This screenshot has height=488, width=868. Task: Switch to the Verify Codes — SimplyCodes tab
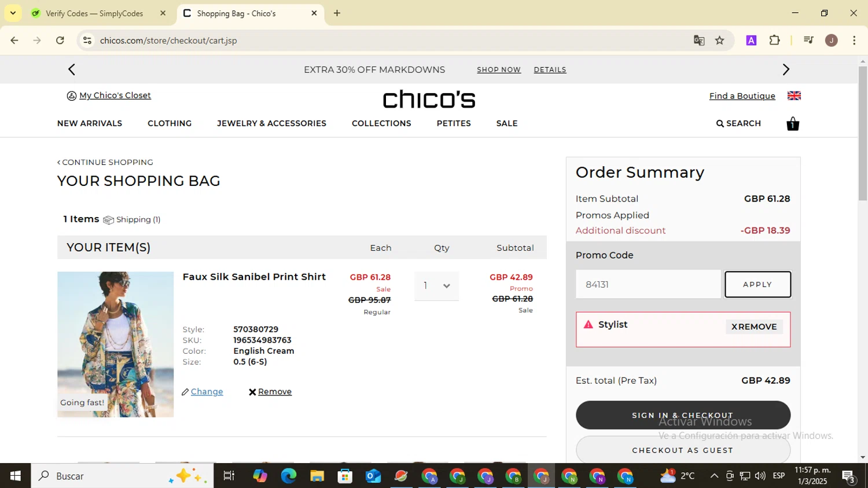point(94,13)
